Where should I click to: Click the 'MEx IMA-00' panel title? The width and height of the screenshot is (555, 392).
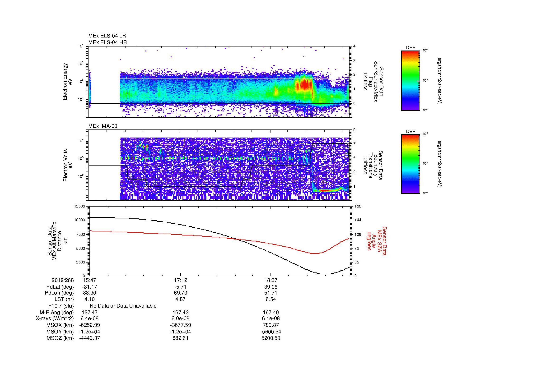coord(103,126)
